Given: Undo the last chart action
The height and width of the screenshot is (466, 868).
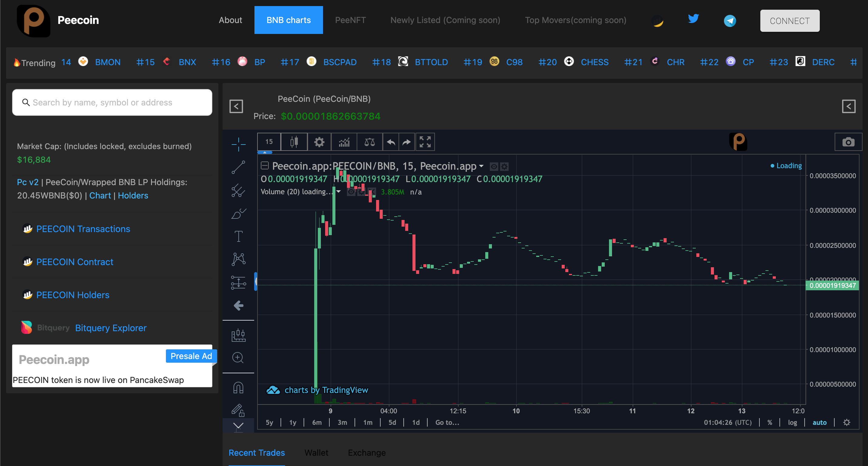Looking at the screenshot, I should [x=391, y=142].
